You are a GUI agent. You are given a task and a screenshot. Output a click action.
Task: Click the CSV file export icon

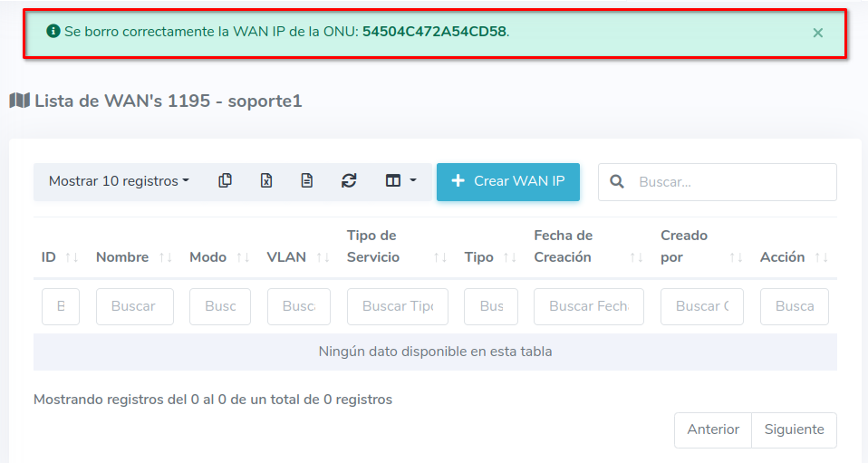(307, 181)
